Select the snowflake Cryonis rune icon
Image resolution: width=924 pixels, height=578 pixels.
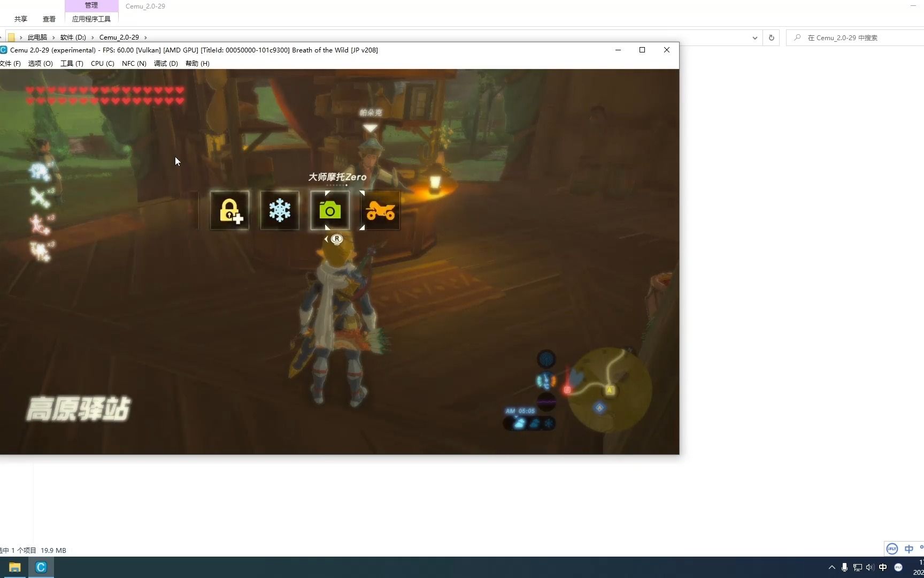click(x=280, y=210)
